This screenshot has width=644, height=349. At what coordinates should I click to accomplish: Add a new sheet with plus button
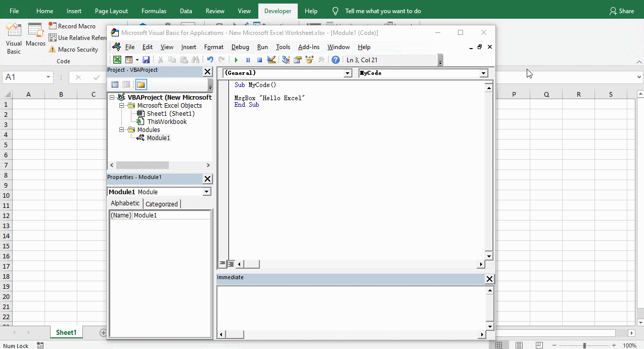coord(103,333)
